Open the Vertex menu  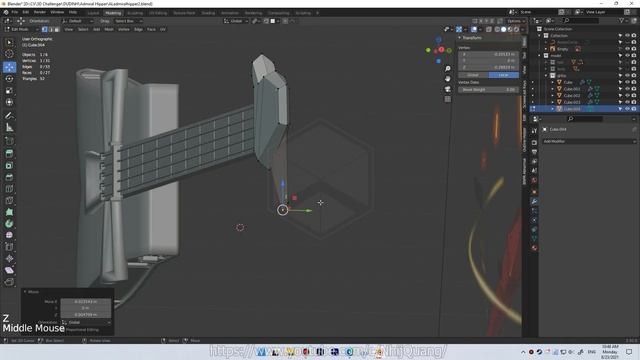[x=124, y=29]
